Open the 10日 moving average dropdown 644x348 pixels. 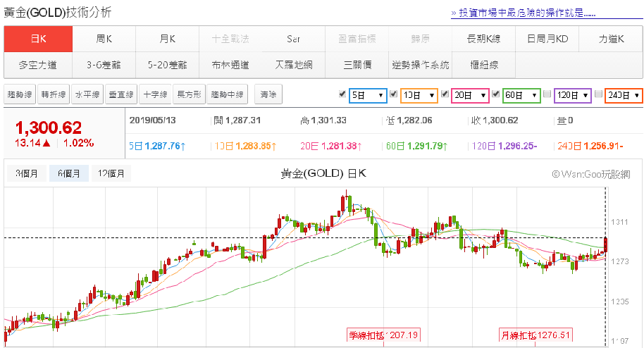click(420, 94)
